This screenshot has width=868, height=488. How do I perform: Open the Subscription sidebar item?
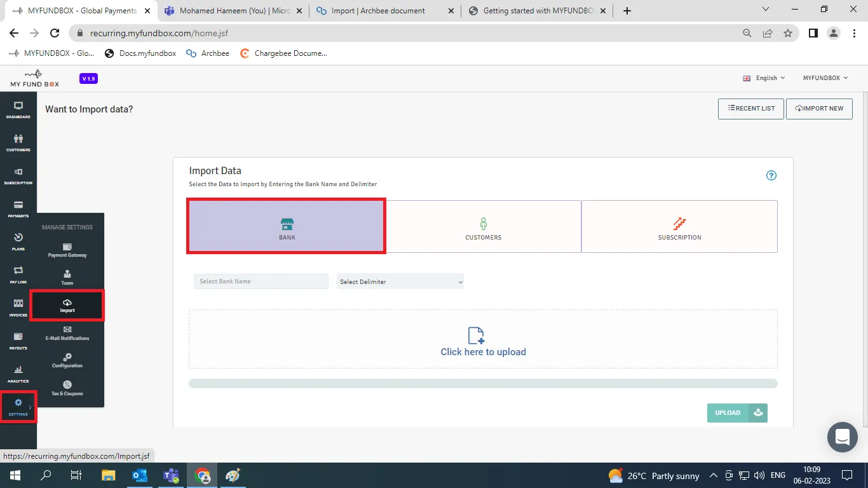(x=18, y=176)
